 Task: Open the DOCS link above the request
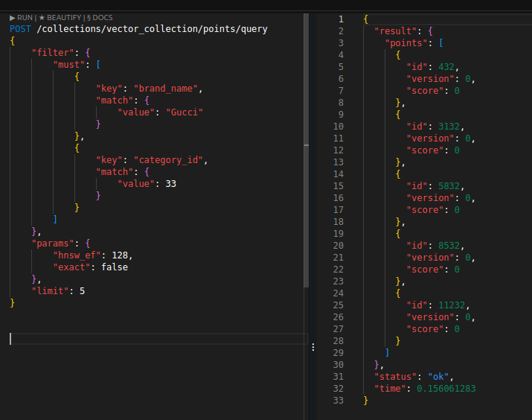pyautogui.click(x=100, y=17)
